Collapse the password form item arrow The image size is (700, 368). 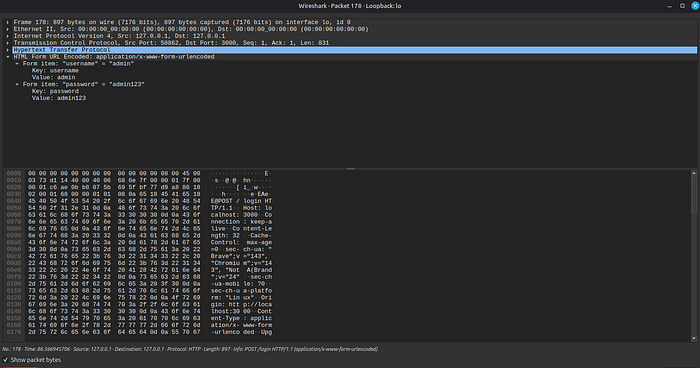(x=17, y=84)
